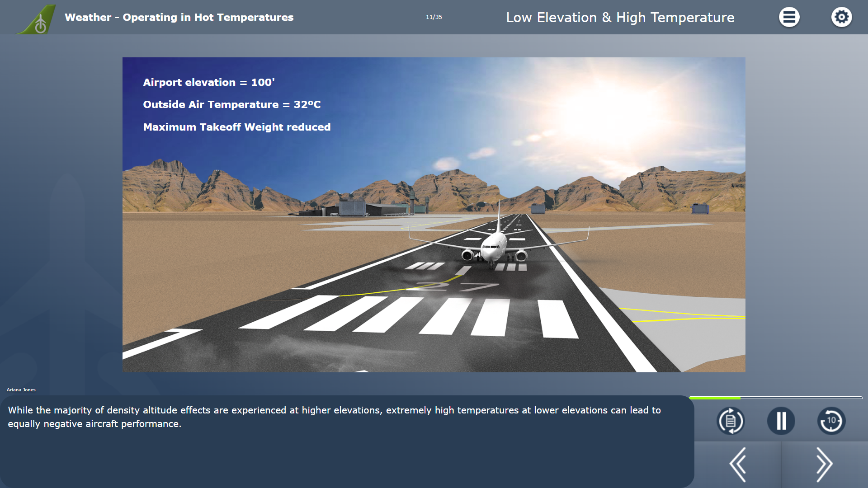This screenshot has width=868, height=488.
Task: Click the rewind 10 seconds icon
Action: pyautogui.click(x=830, y=420)
